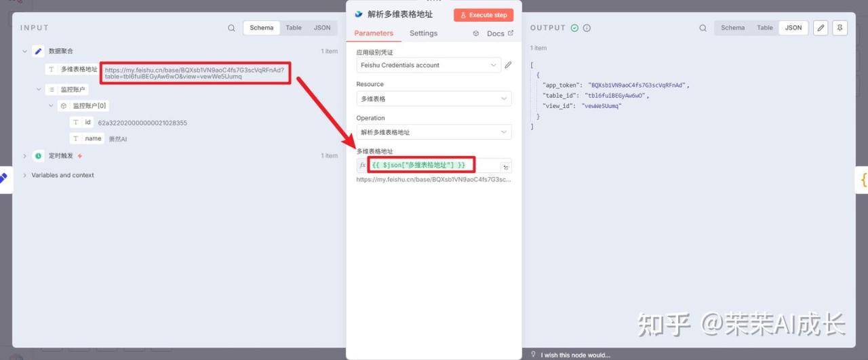Open the Feishu Credentials account dropdown
The width and height of the screenshot is (868, 360).
[x=429, y=65]
